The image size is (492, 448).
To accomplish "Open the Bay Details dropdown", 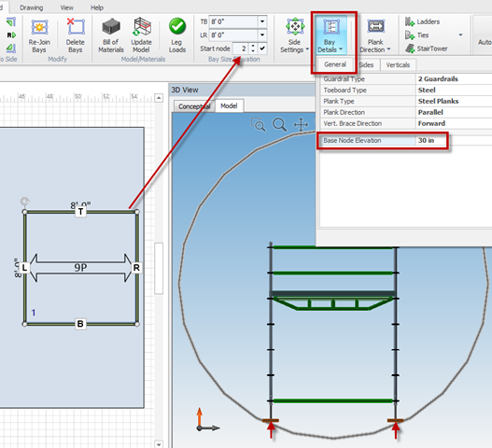I will [330, 35].
